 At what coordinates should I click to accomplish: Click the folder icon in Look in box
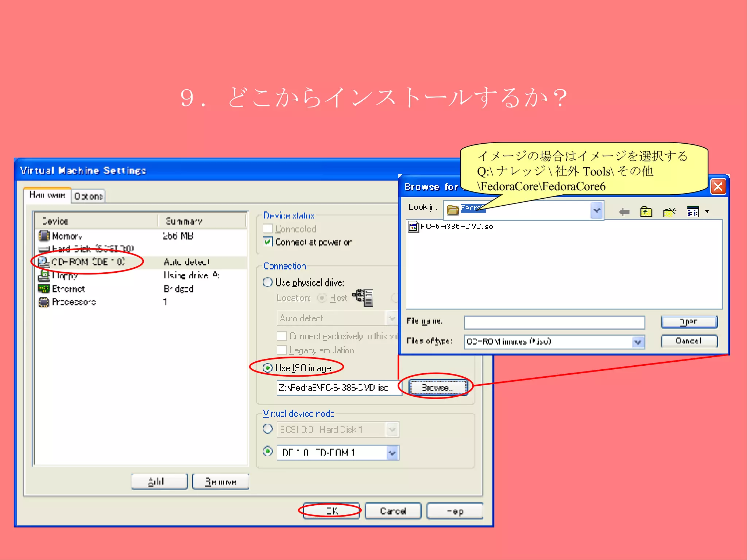tap(453, 210)
